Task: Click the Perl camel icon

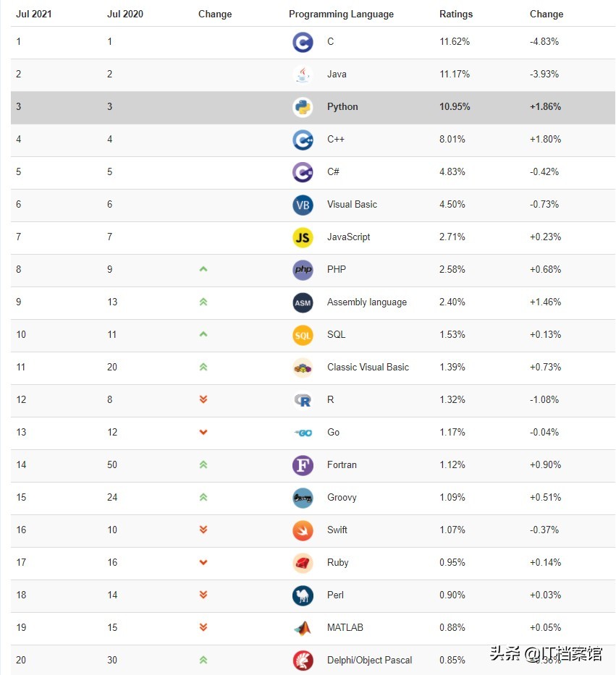Action: point(303,595)
